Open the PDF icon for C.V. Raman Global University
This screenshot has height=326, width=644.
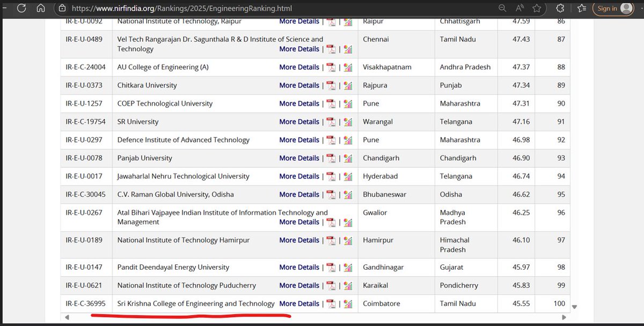pos(331,195)
